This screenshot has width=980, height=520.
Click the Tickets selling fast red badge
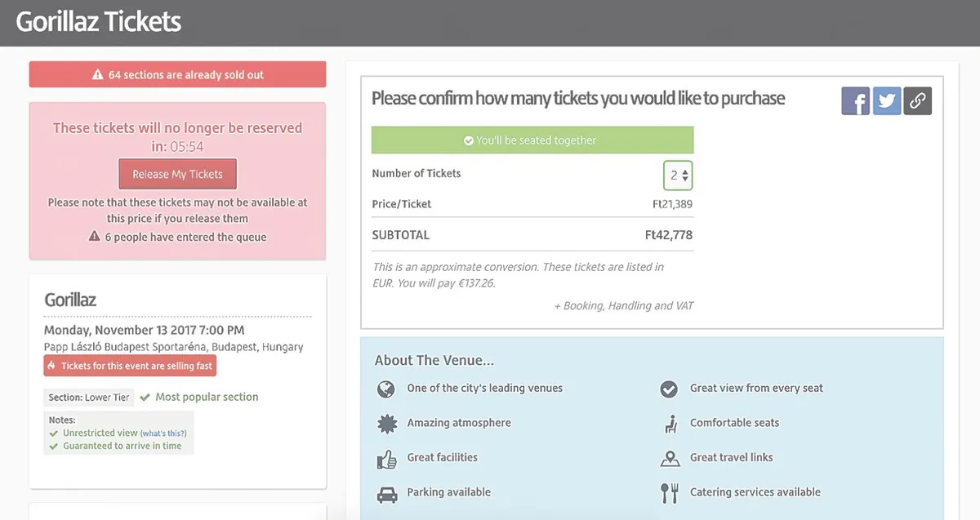point(130,366)
